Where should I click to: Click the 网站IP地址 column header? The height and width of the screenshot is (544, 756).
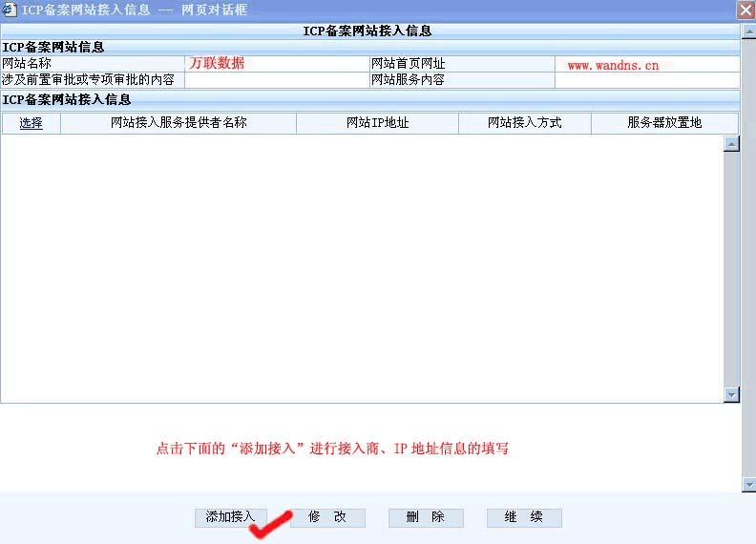click(x=377, y=123)
